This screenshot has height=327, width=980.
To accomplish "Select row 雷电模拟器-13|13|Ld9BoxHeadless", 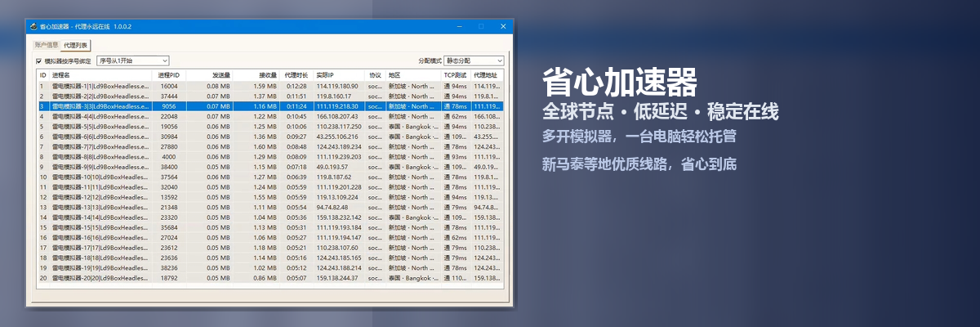I will coord(270,208).
